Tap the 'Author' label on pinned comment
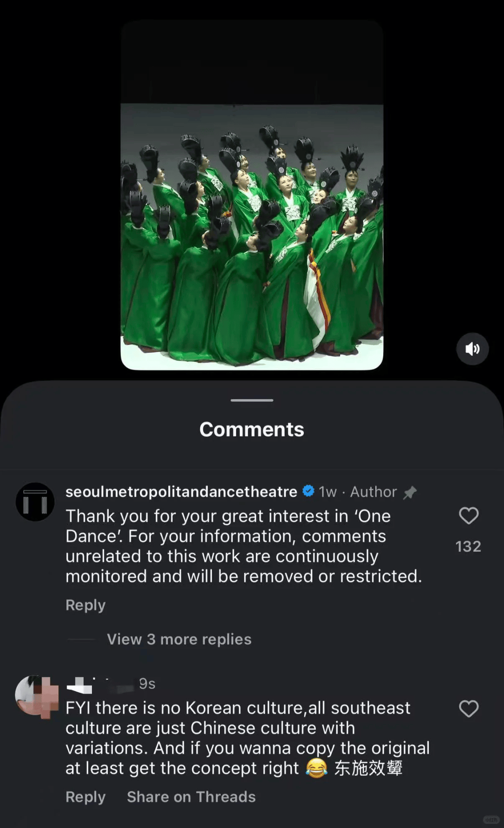The image size is (504, 828). point(373,491)
